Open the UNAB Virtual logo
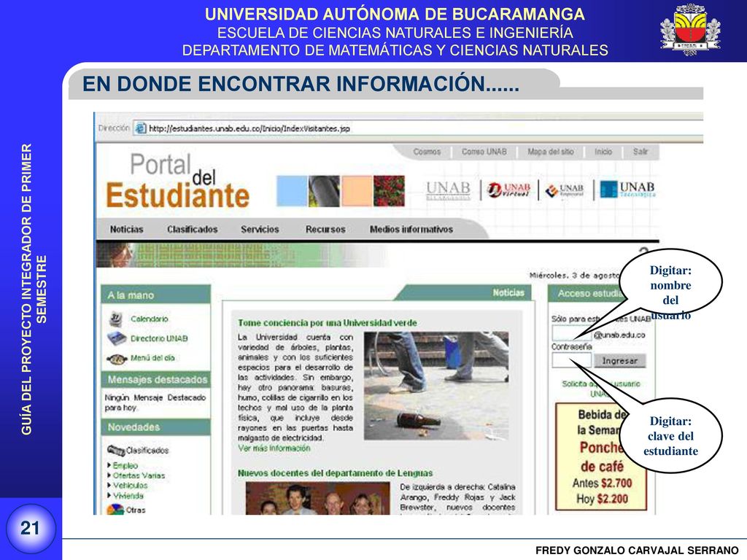This screenshot has height=560, width=747. pos(508,190)
